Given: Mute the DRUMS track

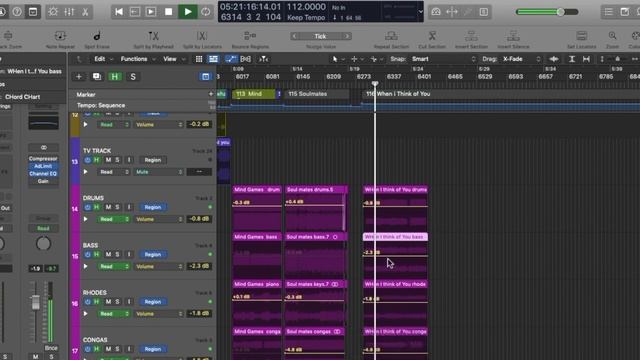Looking at the screenshot, I should click(x=108, y=207).
